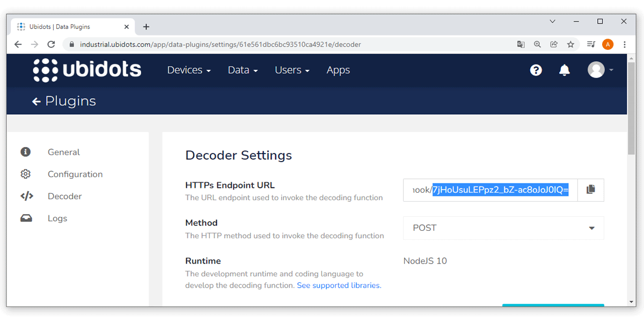Reload the page with the refresh icon
This screenshot has width=644, height=322.
(51, 45)
